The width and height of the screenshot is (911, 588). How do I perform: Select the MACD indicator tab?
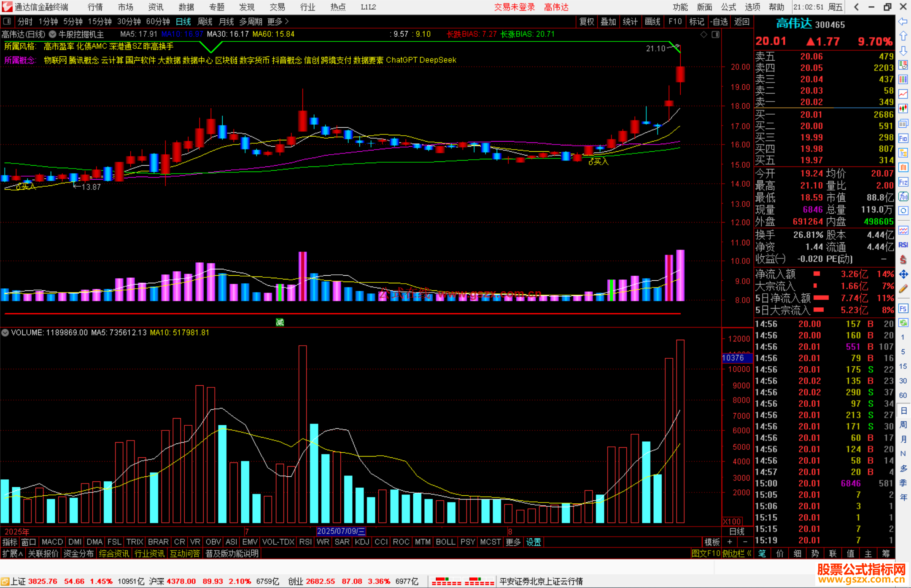pos(52,542)
